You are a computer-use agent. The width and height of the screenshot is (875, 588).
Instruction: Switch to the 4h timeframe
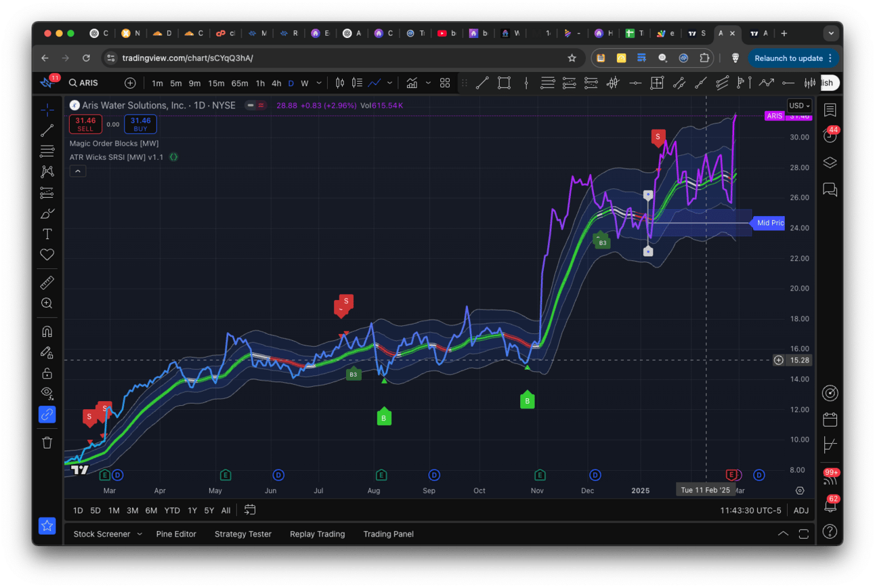pyautogui.click(x=276, y=83)
